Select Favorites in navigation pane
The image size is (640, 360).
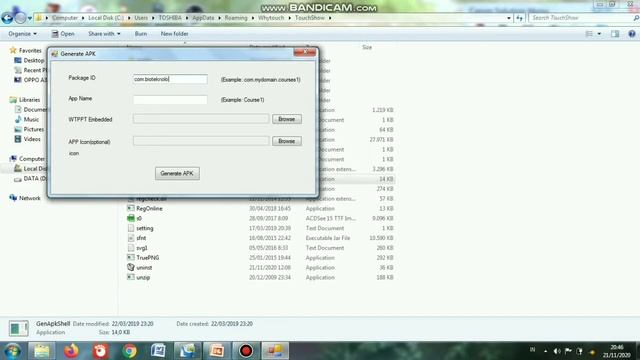coord(30,51)
